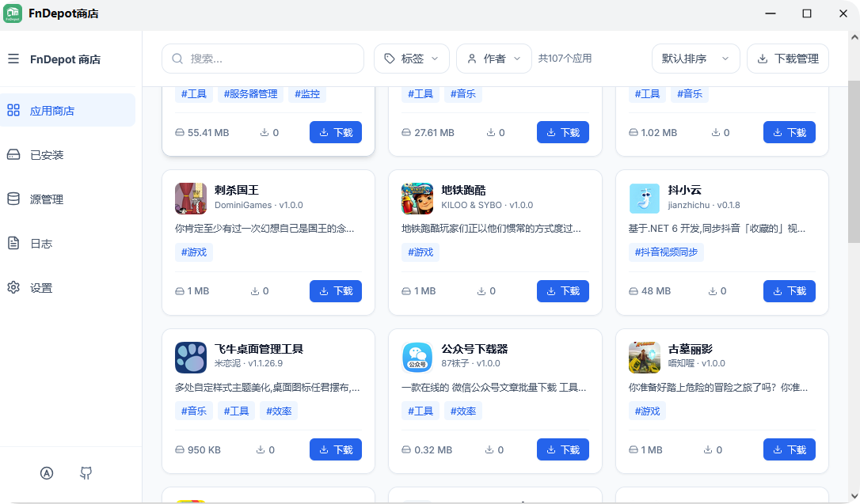
Task: Filter by the #游戏 tag under 地铁跑酷
Action: point(420,252)
